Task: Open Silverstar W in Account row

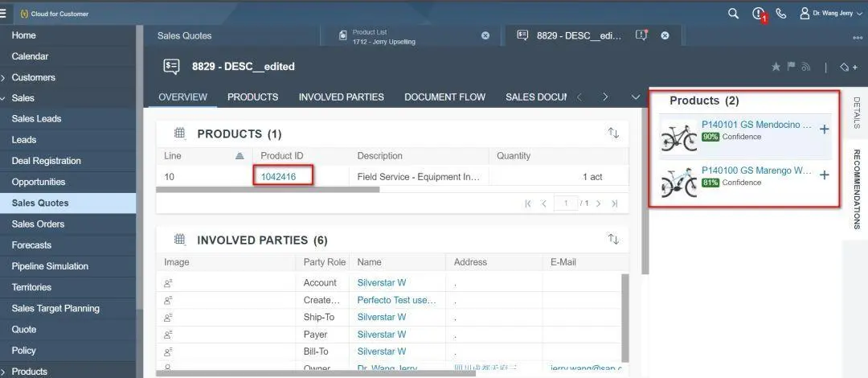Action: [382, 282]
